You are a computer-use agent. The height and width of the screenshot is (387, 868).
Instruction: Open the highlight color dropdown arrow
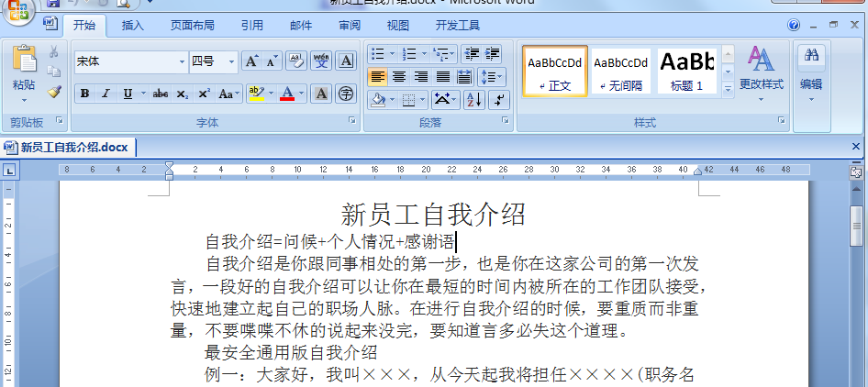(271, 94)
